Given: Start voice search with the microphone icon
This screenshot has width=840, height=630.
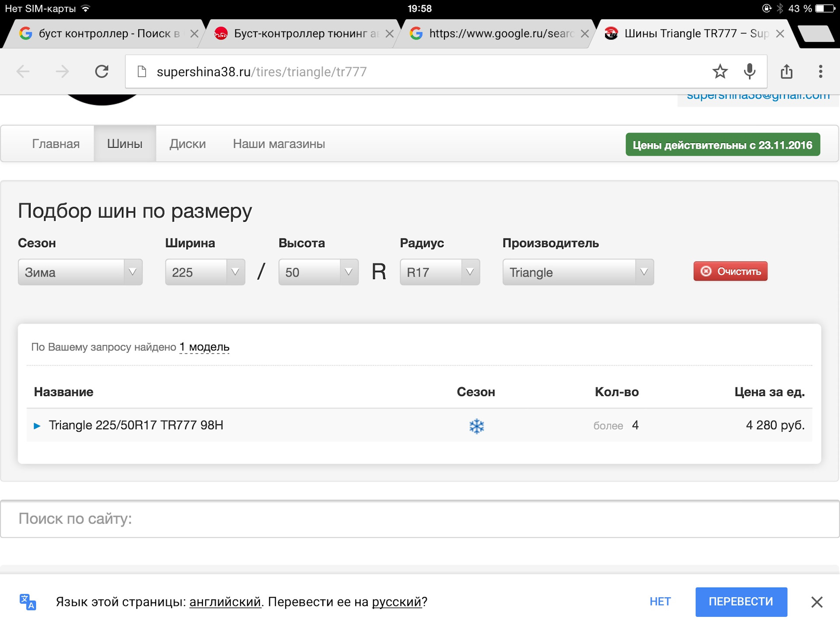Looking at the screenshot, I should click(x=749, y=71).
